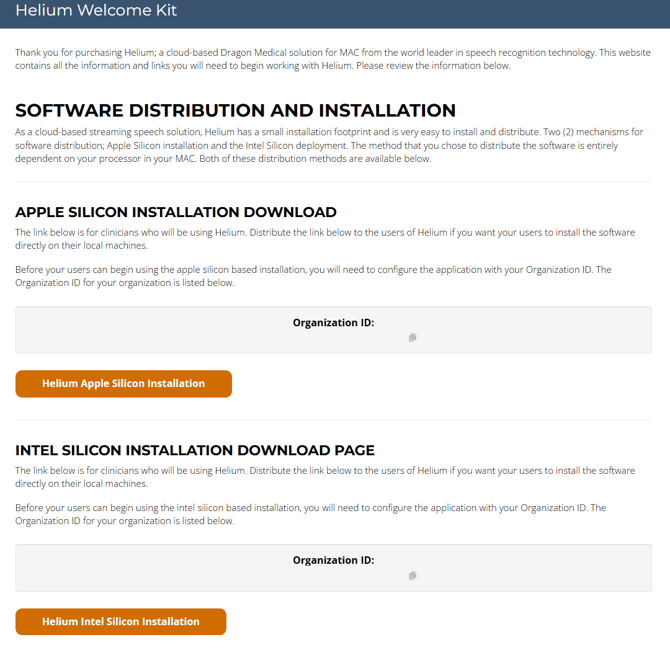
Task: Open the Helium Apple Silicon Installation download
Action: pos(123,384)
